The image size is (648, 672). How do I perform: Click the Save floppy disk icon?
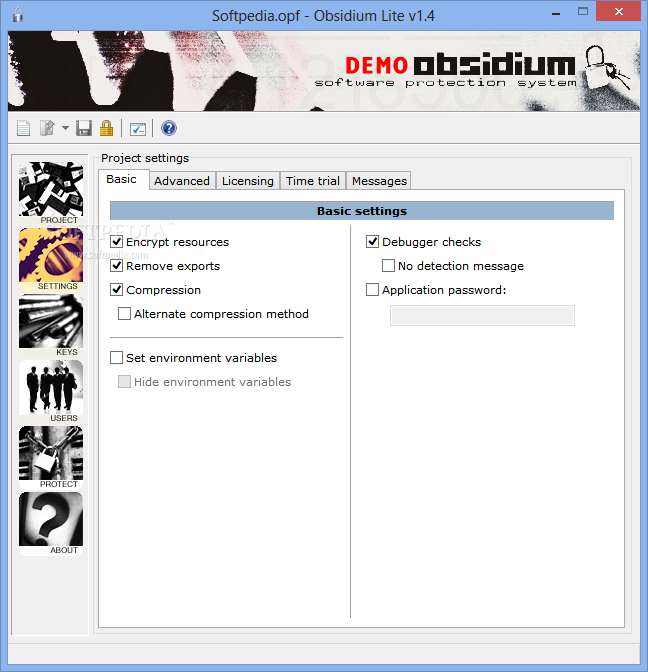[84, 128]
